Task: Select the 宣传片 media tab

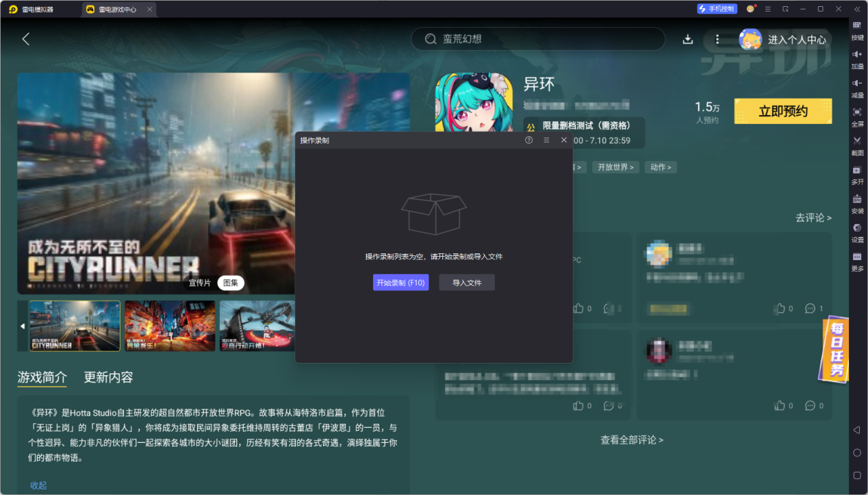Action: click(x=200, y=283)
